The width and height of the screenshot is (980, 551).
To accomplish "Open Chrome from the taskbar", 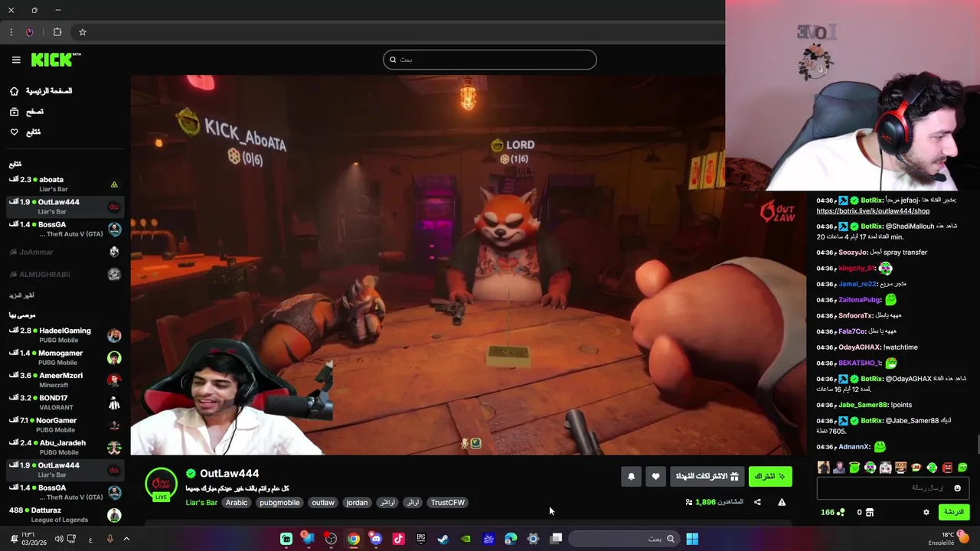I will tap(353, 539).
